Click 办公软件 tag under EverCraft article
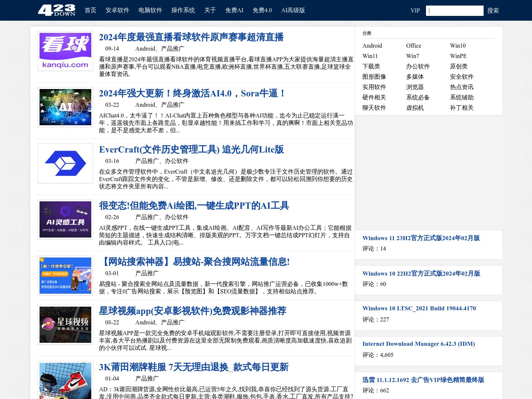532x399 pixels. click(x=177, y=161)
